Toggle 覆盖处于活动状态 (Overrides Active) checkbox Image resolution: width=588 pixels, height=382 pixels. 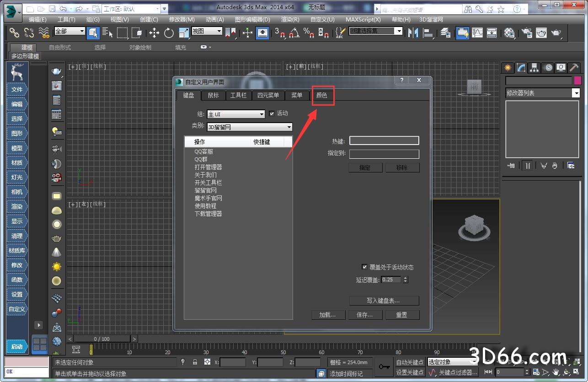point(364,267)
